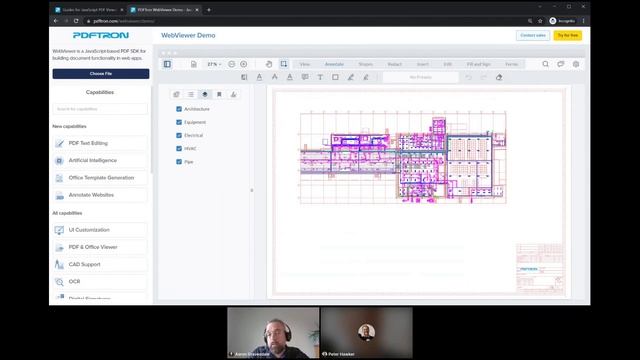Click the yellow Try for free button
The width and height of the screenshot is (640, 360).
568,36
